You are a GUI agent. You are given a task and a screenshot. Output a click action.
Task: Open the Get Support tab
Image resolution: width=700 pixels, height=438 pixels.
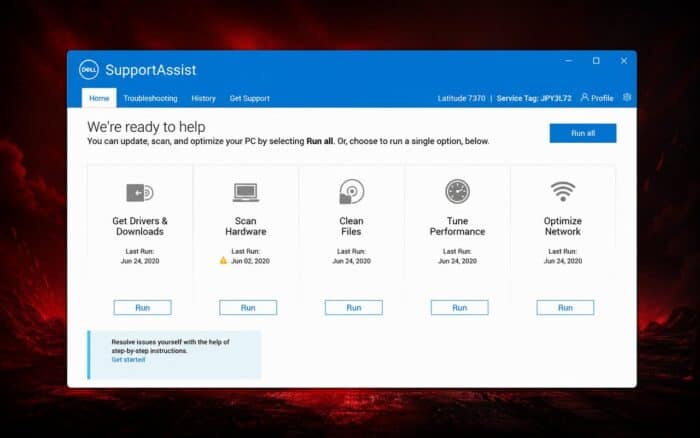(x=250, y=98)
